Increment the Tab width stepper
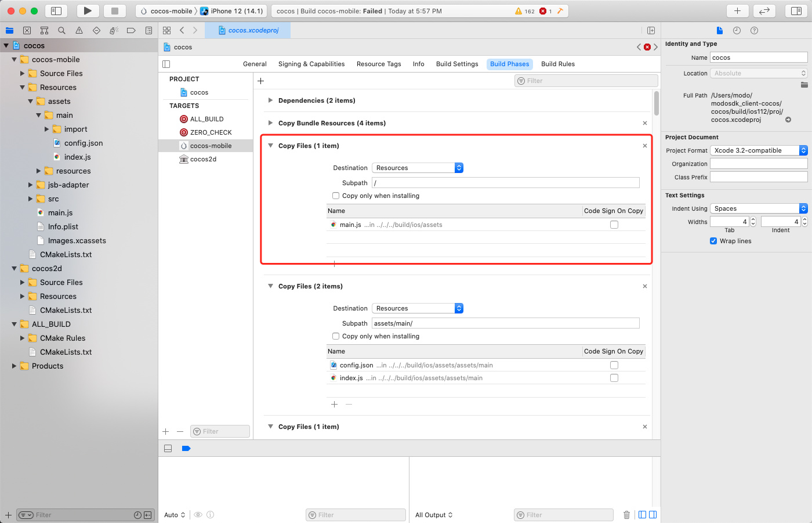Image resolution: width=812 pixels, height=523 pixels. pyautogui.click(x=753, y=219)
